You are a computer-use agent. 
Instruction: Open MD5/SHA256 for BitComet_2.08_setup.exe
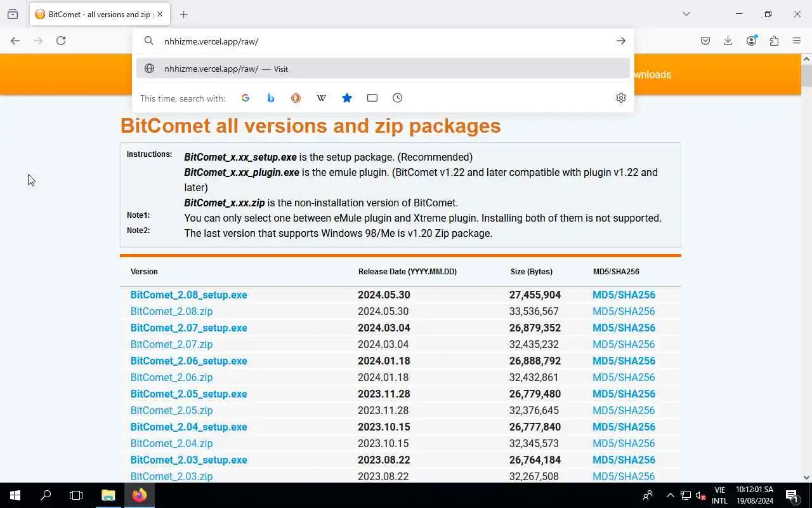tap(624, 295)
